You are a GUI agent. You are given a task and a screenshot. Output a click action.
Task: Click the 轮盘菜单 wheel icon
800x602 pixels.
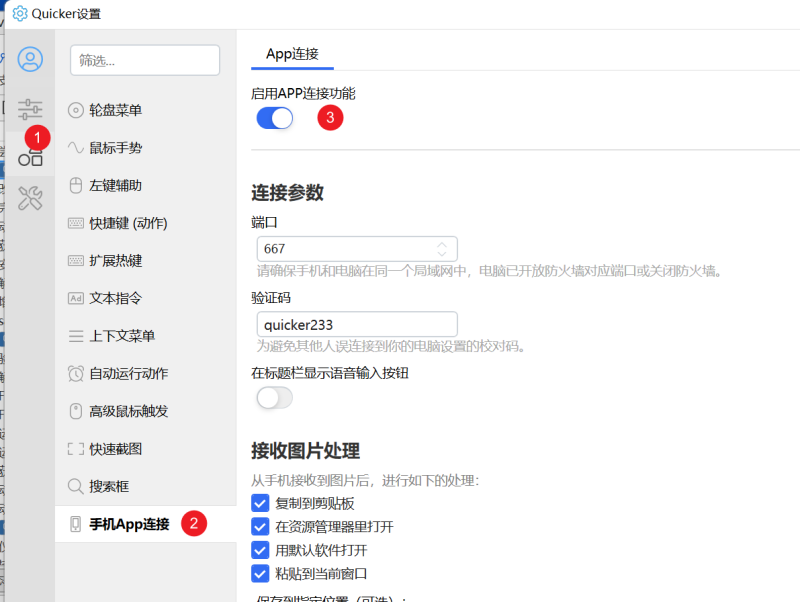[76, 110]
